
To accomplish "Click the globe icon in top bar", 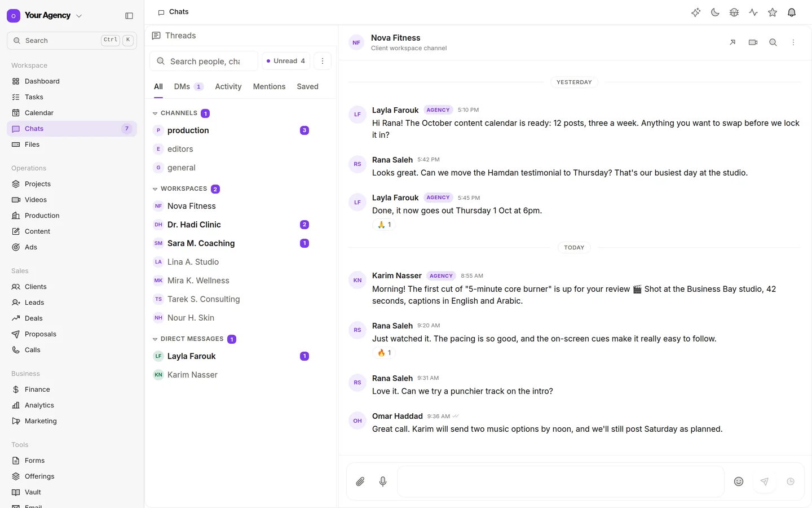I will click(734, 12).
